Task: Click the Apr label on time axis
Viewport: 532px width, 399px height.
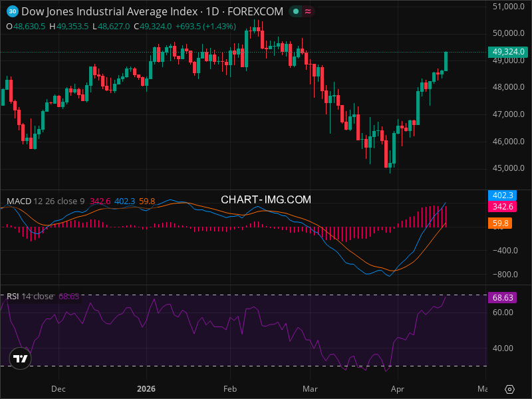Action: point(397,389)
